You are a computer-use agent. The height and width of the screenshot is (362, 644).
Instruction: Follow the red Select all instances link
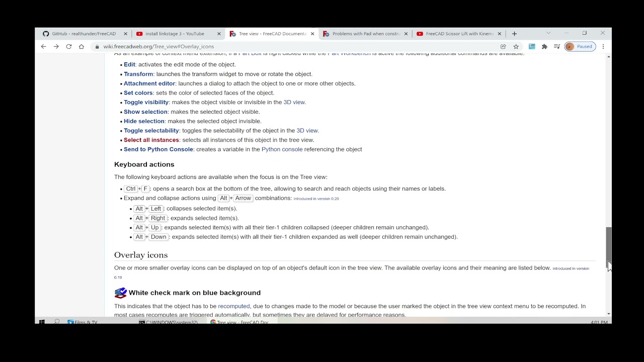tap(151, 140)
